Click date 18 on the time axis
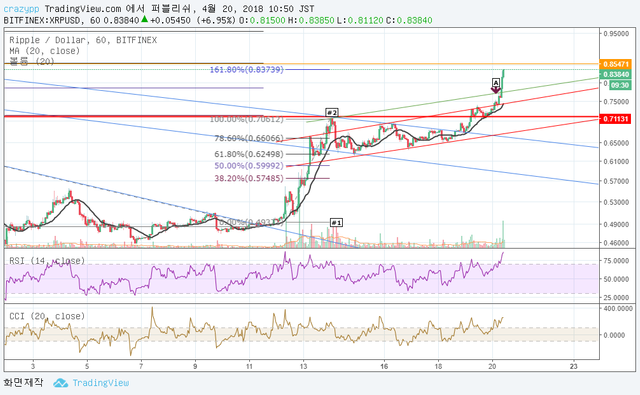The image size is (640, 395). (438, 366)
